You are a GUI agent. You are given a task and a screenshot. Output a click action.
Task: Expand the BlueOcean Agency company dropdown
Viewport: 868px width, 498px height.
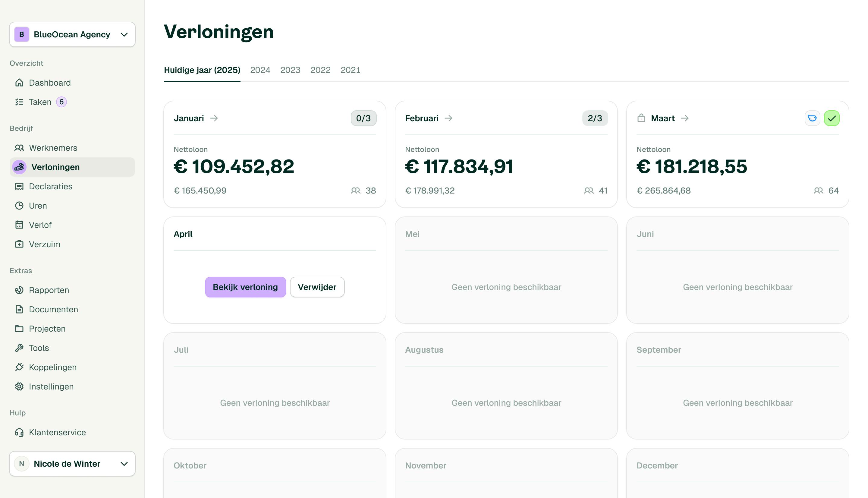click(124, 35)
